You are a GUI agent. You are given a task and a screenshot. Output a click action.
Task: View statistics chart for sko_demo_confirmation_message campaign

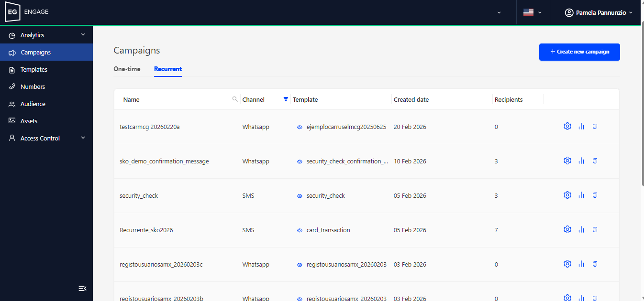pyautogui.click(x=581, y=161)
